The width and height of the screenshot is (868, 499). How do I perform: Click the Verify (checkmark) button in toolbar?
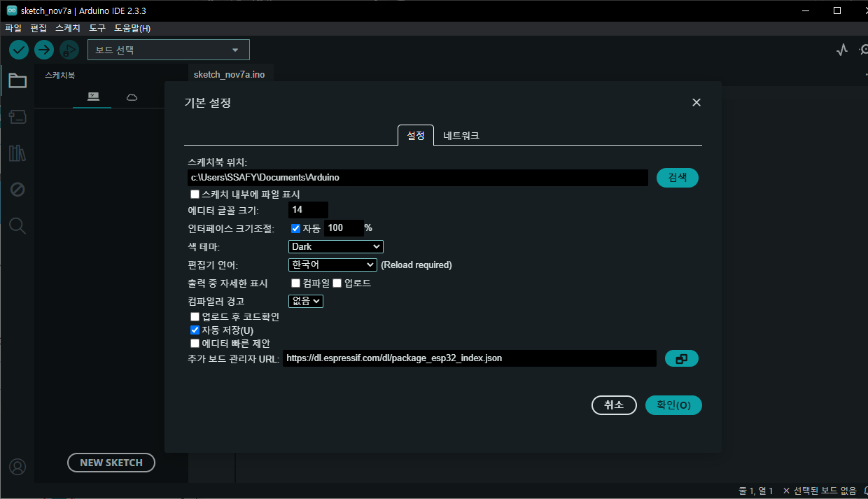coord(19,50)
